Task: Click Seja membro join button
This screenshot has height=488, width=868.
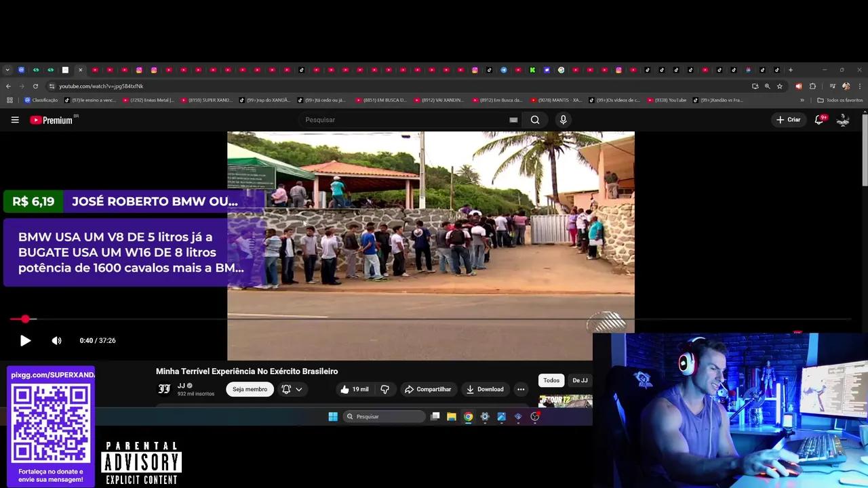Action: click(x=250, y=389)
